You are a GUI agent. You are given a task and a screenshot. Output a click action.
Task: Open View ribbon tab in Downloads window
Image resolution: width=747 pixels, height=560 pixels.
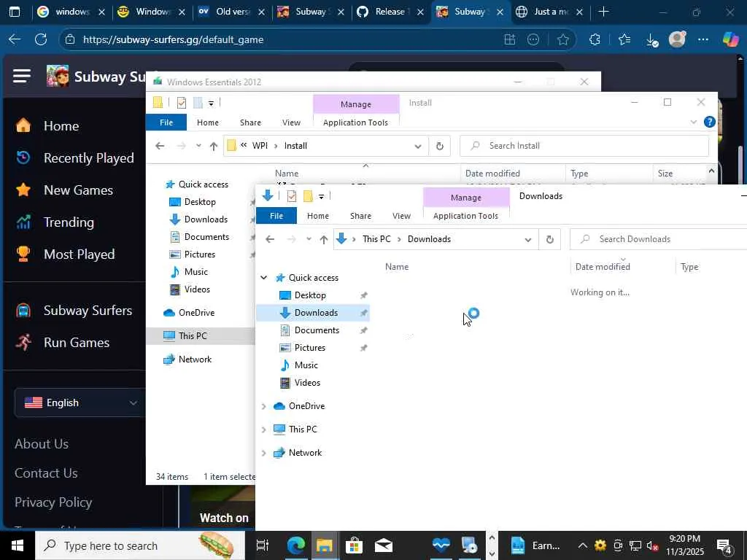coord(402,216)
